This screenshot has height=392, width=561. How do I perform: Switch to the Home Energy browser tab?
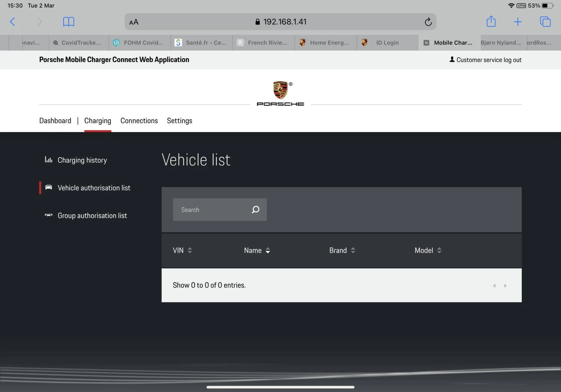[326, 43]
